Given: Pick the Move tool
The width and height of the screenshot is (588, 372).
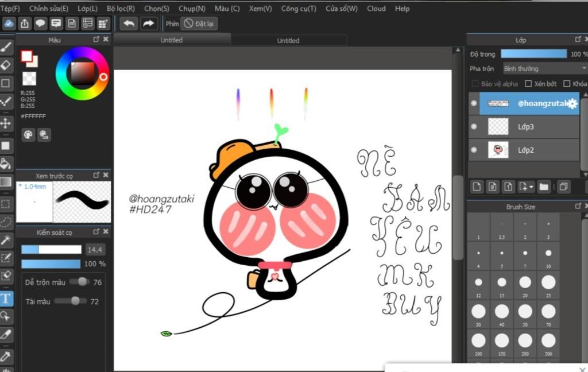Looking at the screenshot, I should tap(6, 123).
